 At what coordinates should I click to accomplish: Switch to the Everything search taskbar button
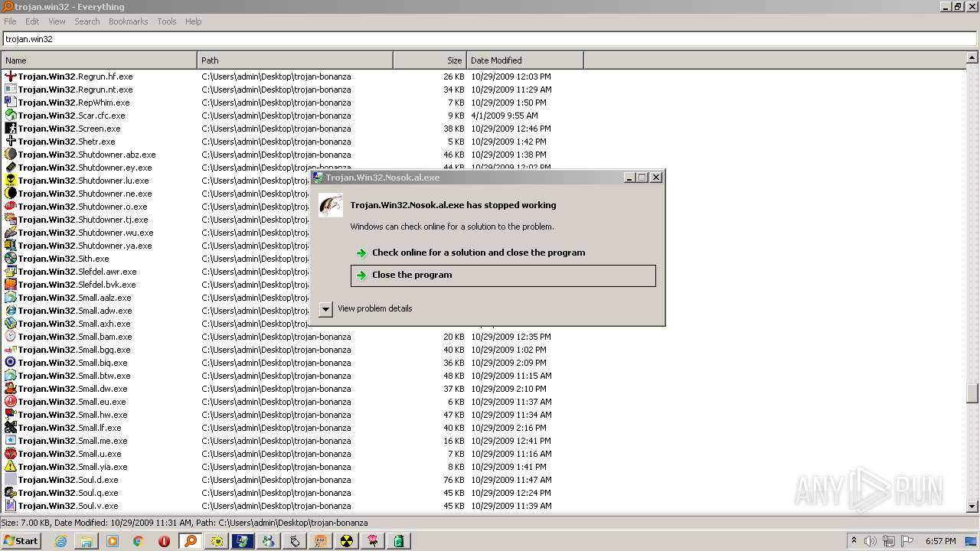[191, 541]
